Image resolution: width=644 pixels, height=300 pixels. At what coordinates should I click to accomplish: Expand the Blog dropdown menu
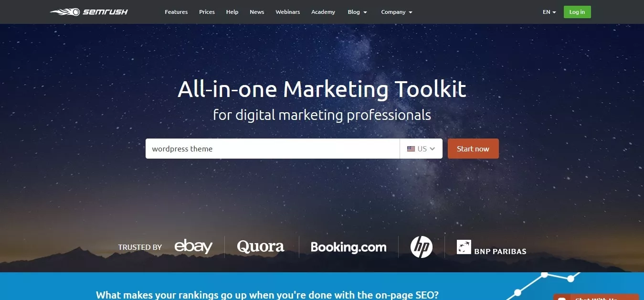click(358, 12)
